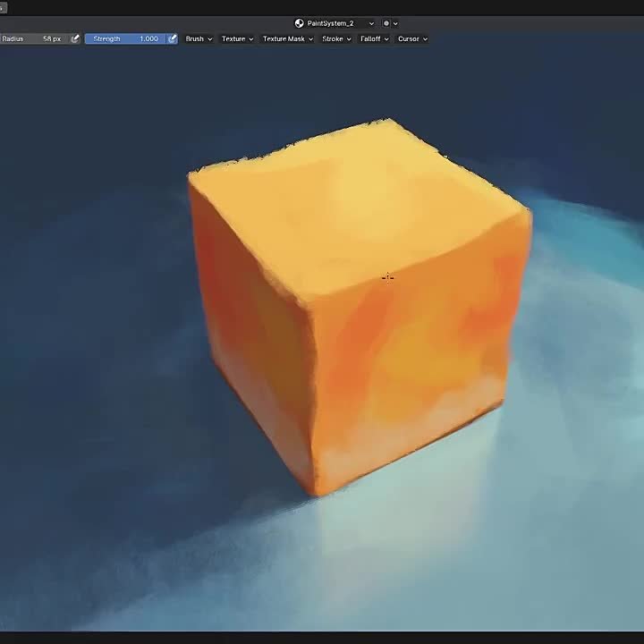Open the PaintSystem_2 selector dropdown
The image size is (644, 644).
(x=371, y=23)
